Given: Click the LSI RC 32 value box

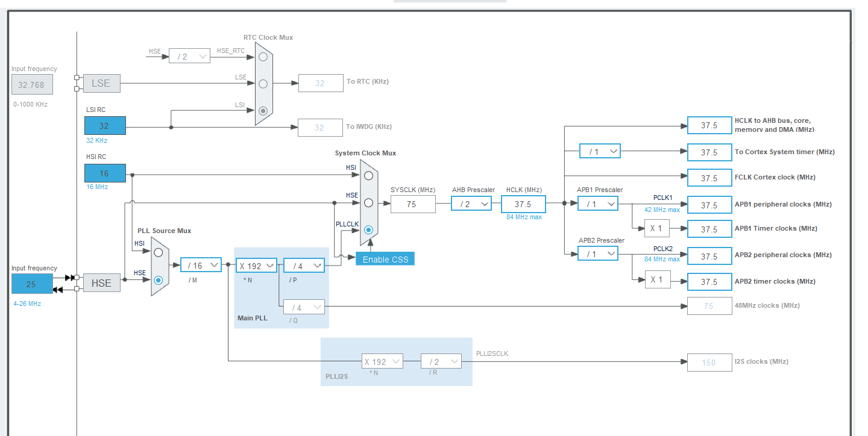Looking at the screenshot, I should point(105,126).
